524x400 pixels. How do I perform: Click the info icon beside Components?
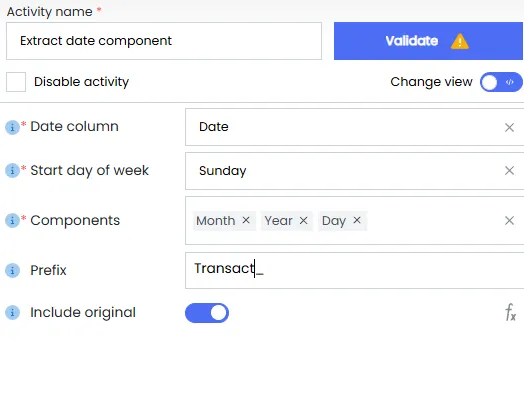(12, 221)
